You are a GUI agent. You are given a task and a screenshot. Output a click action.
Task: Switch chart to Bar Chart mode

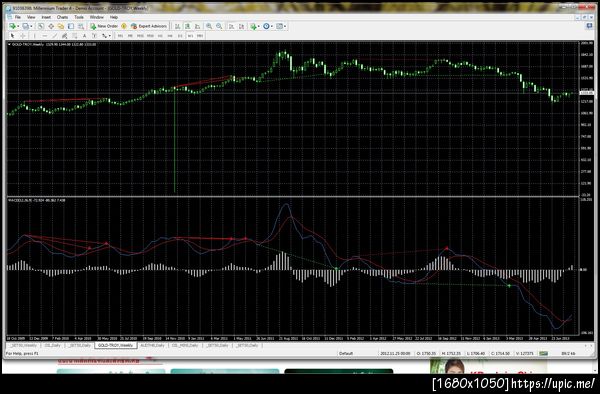tap(178, 26)
